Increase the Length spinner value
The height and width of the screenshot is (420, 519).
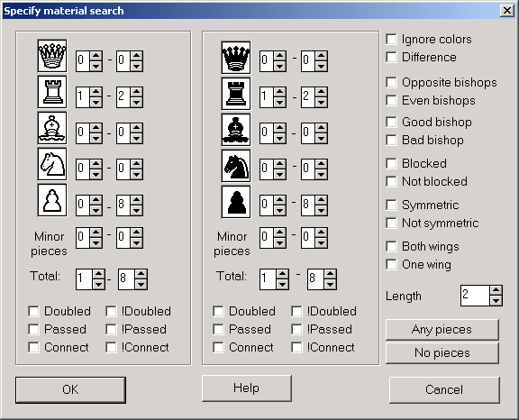coord(496,290)
